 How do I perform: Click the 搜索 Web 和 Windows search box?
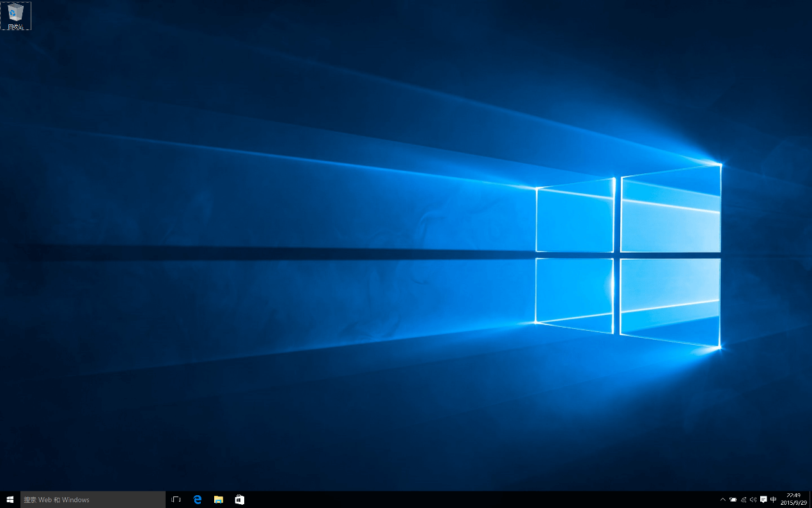pyautogui.click(x=93, y=500)
